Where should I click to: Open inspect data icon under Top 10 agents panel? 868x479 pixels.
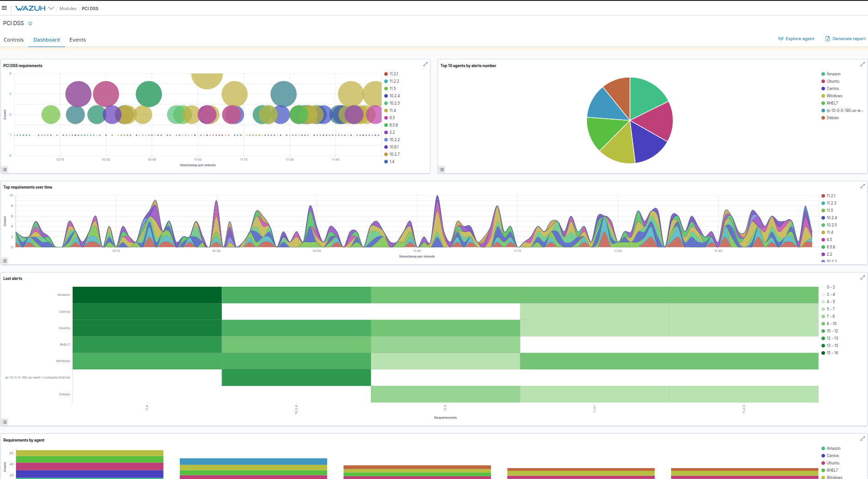coord(442,169)
